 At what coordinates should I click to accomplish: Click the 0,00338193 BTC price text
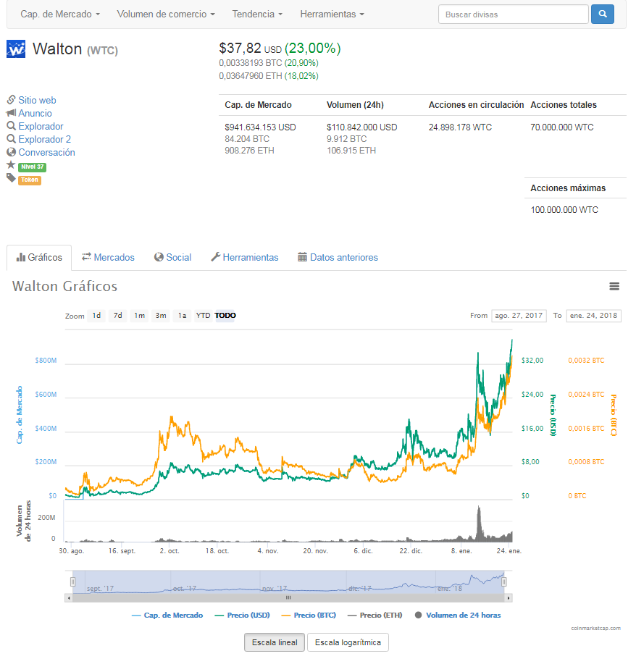(x=251, y=63)
